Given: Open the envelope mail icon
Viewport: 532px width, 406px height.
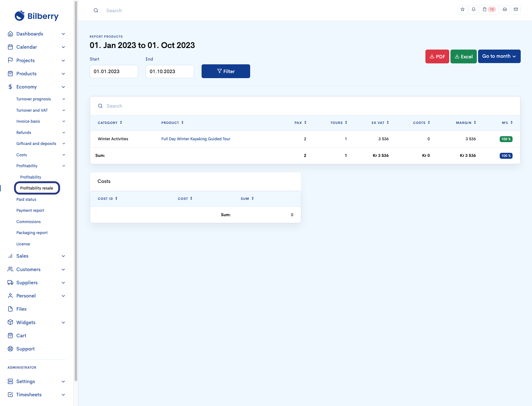Looking at the screenshot, I should [x=516, y=9].
